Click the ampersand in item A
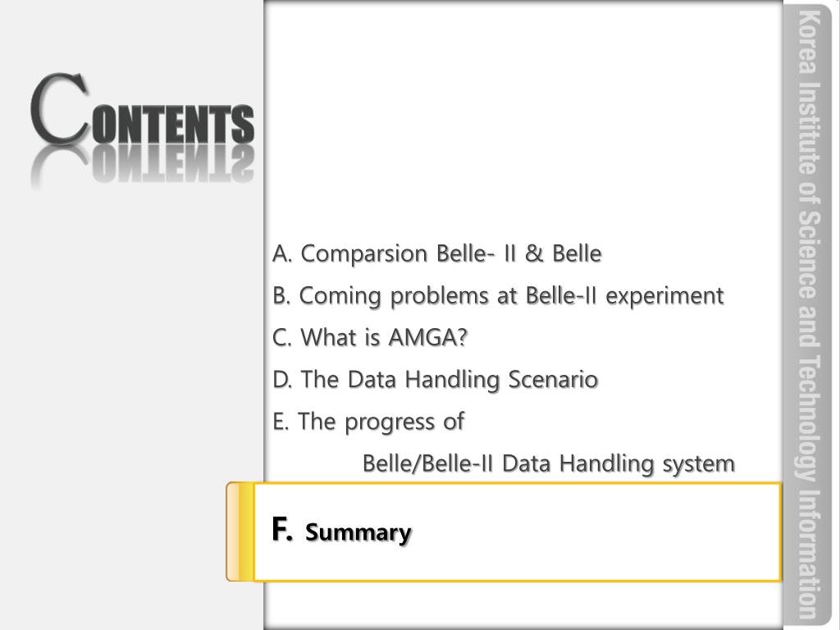 [x=534, y=253]
